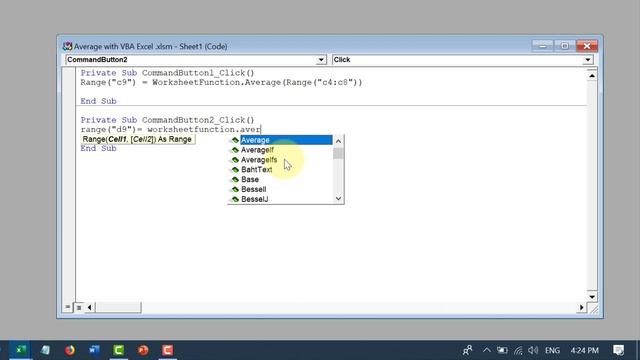Click the 4:24 PM clock
The image size is (640, 360).
click(x=584, y=350)
